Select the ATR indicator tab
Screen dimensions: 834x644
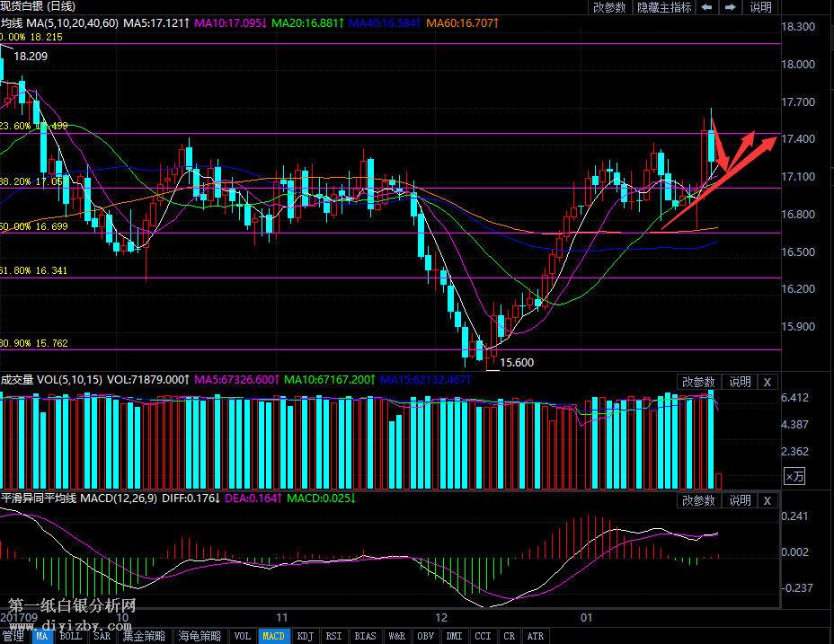(535, 636)
